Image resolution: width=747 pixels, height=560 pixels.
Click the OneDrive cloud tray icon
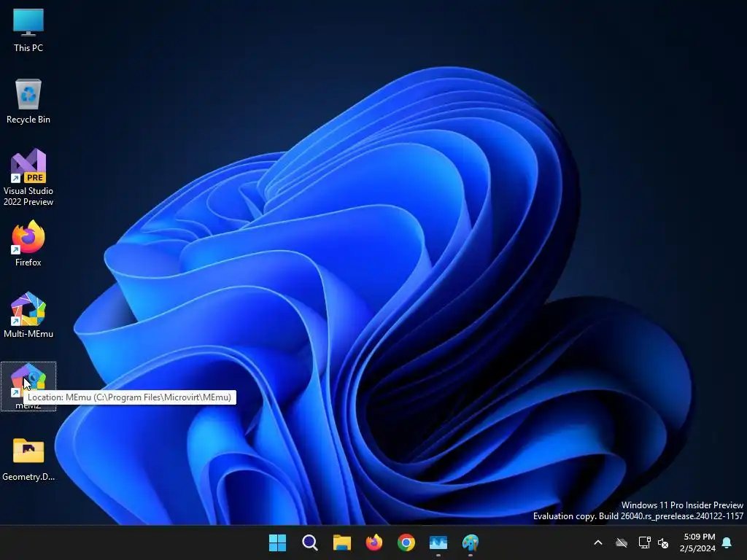(622, 542)
